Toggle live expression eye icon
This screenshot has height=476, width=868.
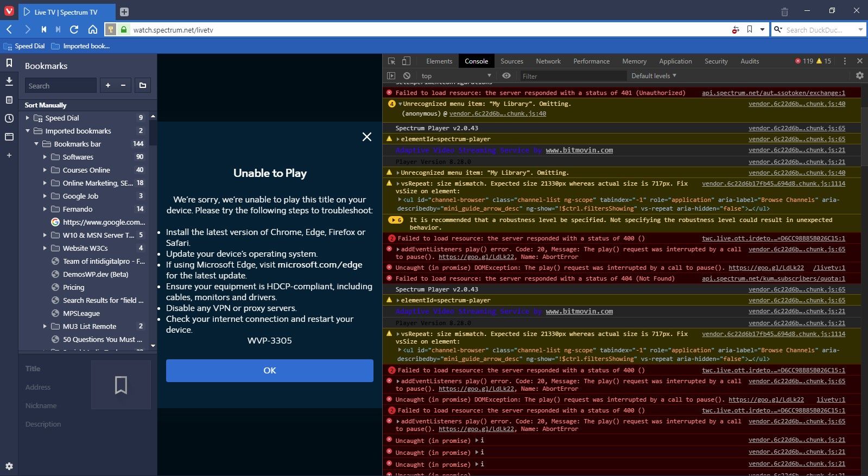(506, 76)
